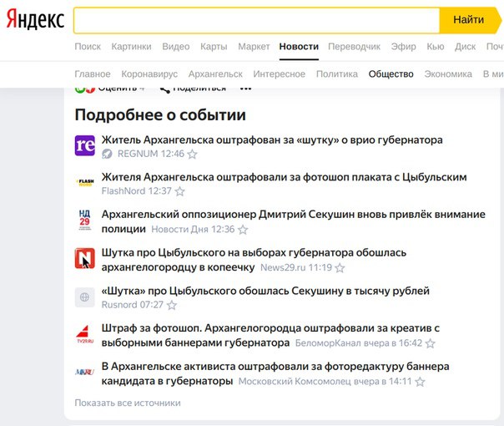504x426 pixels.
Task: Switch to the Карты tab
Action: pyautogui.click(x=214, y=47)
